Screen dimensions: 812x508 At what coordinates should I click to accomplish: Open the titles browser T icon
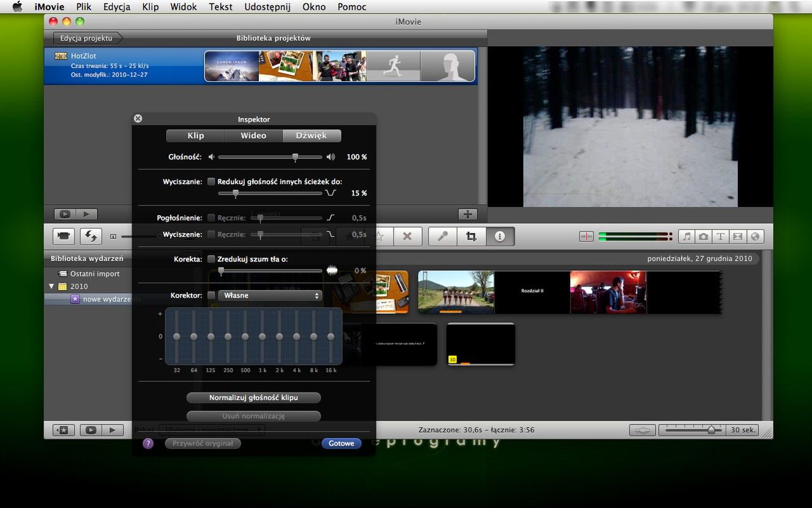[x=721, y=236]
